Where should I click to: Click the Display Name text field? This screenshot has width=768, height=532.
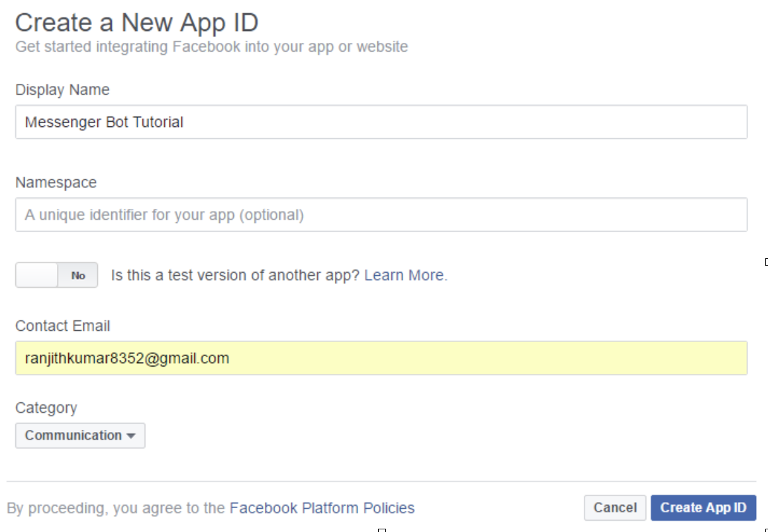tap(381, 122)
